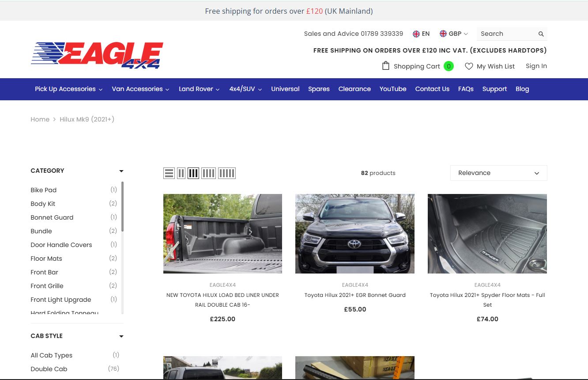The image size is (588, 380).
Task: Click the wish list heart icon
Action: (x=469, y=66)
